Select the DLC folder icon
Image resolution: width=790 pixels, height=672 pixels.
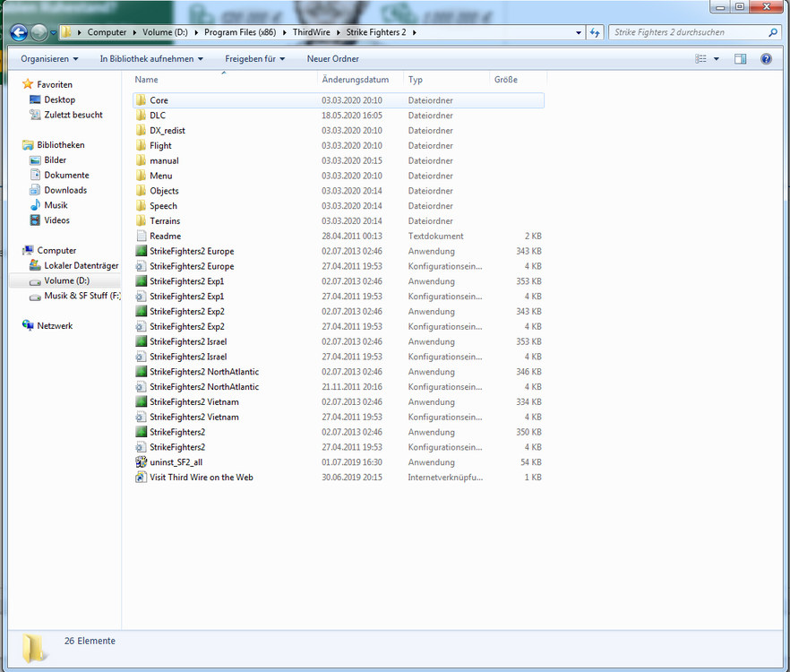(x=142, y=116)
